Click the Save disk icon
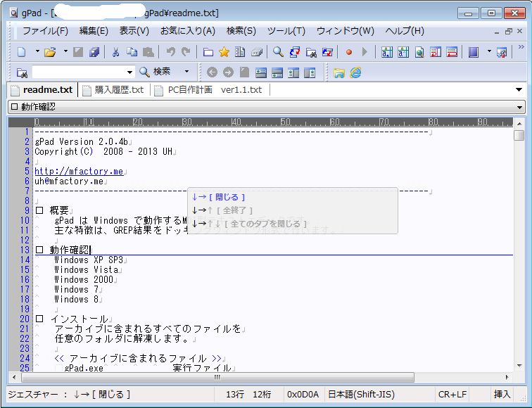 point(78,52)
